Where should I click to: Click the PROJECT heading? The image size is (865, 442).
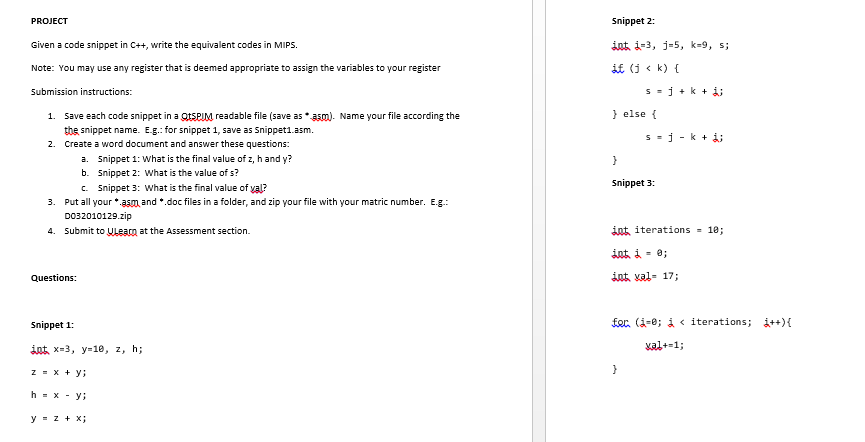pyautogui.click(x=49, y=21)
